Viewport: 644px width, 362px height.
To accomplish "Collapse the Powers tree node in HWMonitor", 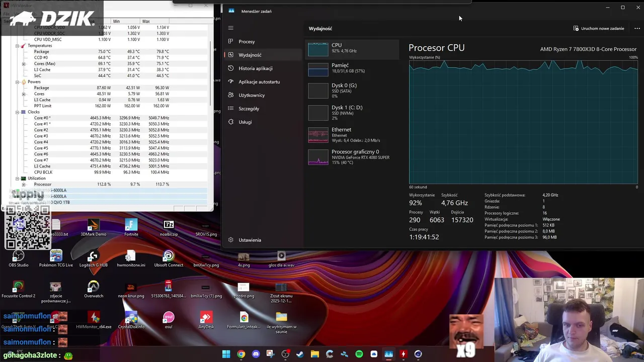I will click(x=17, y=82).
